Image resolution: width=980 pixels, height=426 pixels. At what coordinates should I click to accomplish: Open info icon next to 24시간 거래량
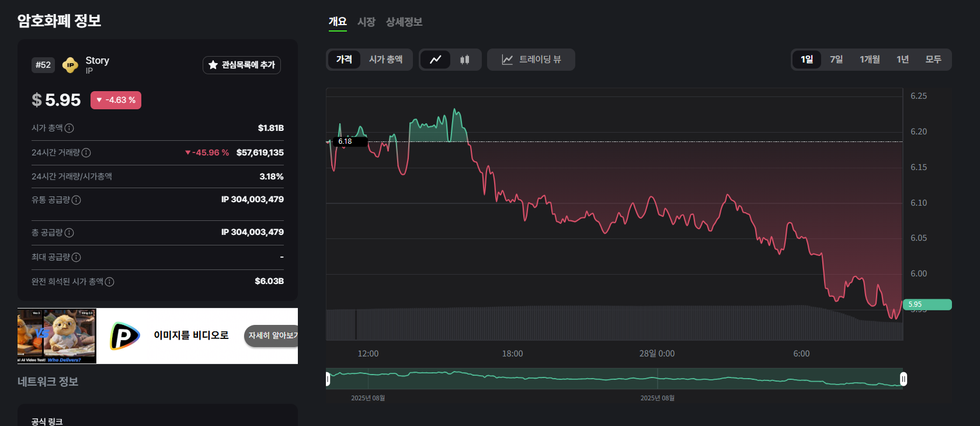pos(86,153)
